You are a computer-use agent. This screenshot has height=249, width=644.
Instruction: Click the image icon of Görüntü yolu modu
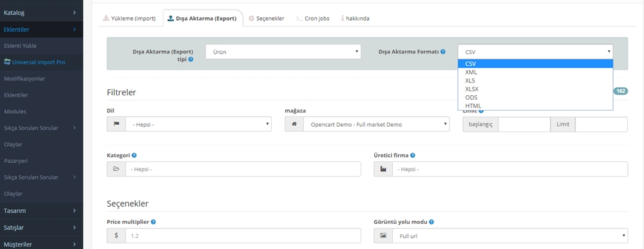point(383,236)
